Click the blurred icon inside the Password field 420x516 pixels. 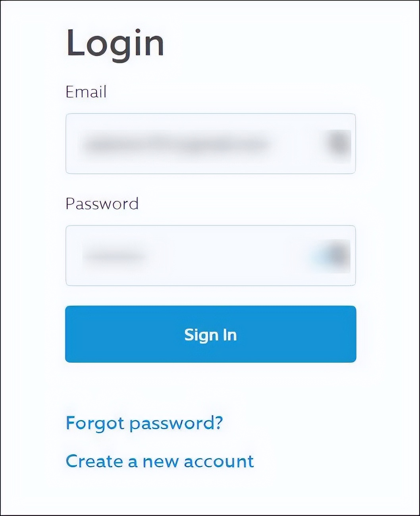coord(336,256)
